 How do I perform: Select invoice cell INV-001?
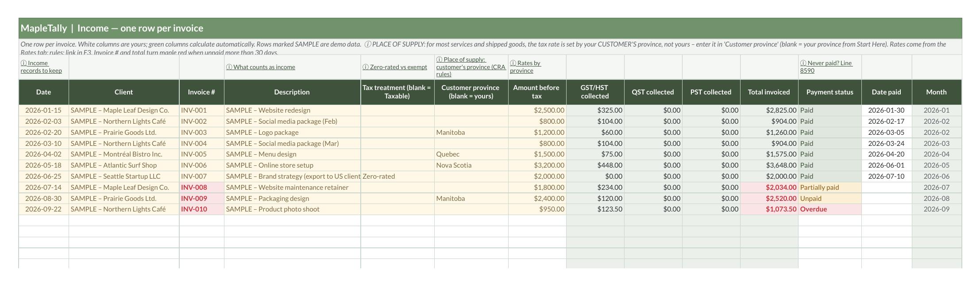click(201, 110)
